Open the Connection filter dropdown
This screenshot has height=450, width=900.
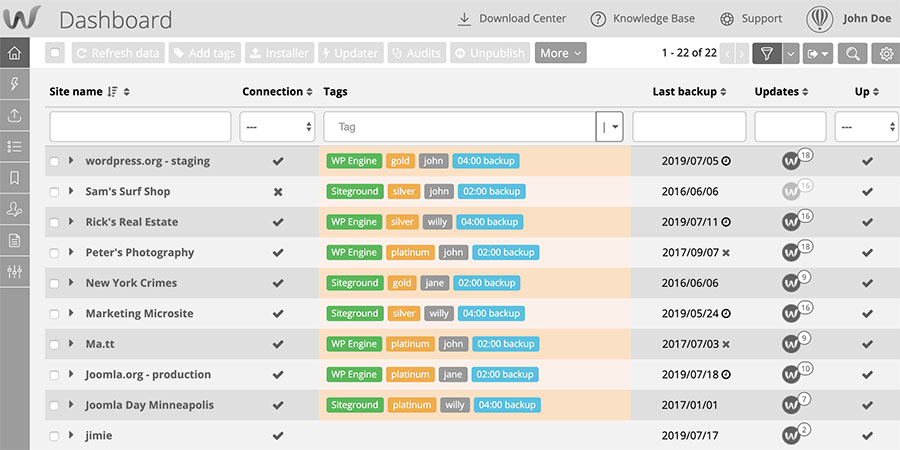click(x=277, y=126)
